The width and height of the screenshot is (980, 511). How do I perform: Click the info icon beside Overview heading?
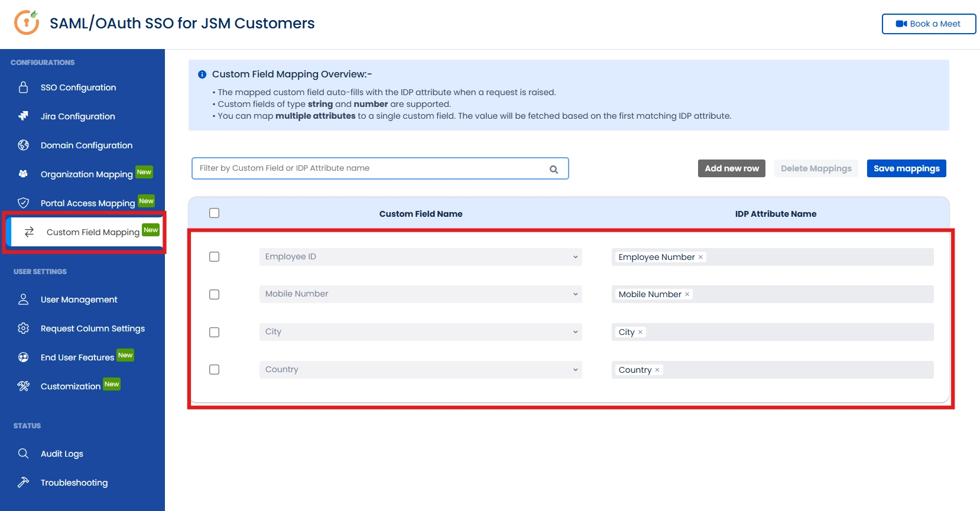(x=202, y=74)
